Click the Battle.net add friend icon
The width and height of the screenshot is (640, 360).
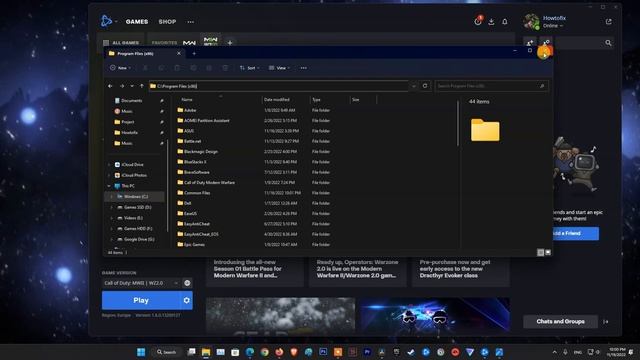pyautogui.click(x=530, y=42)
